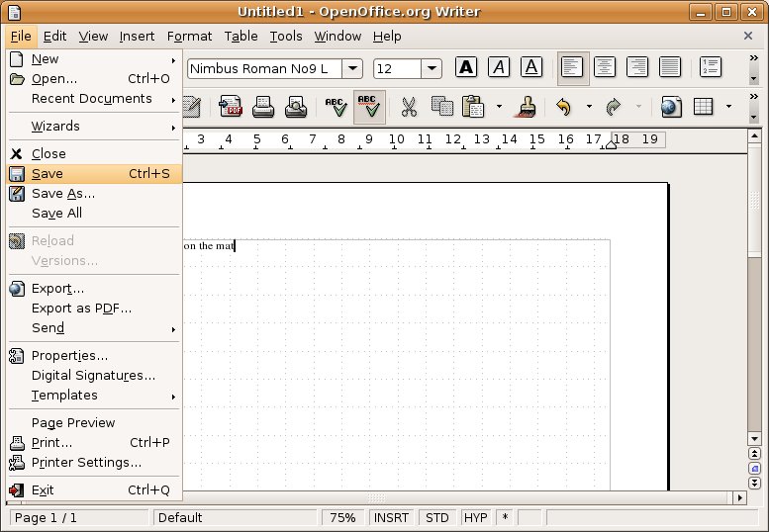The width and height of the screenshot is (769, 532).
Task: Click the Next Page navigation button
Action: pos(754,483)
